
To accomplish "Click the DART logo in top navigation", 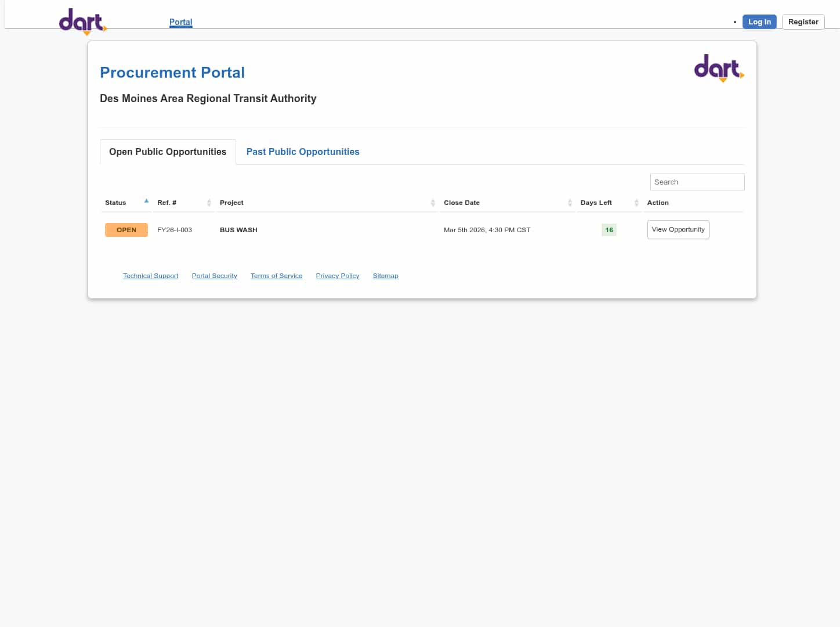I will click(x=82, y=21).
